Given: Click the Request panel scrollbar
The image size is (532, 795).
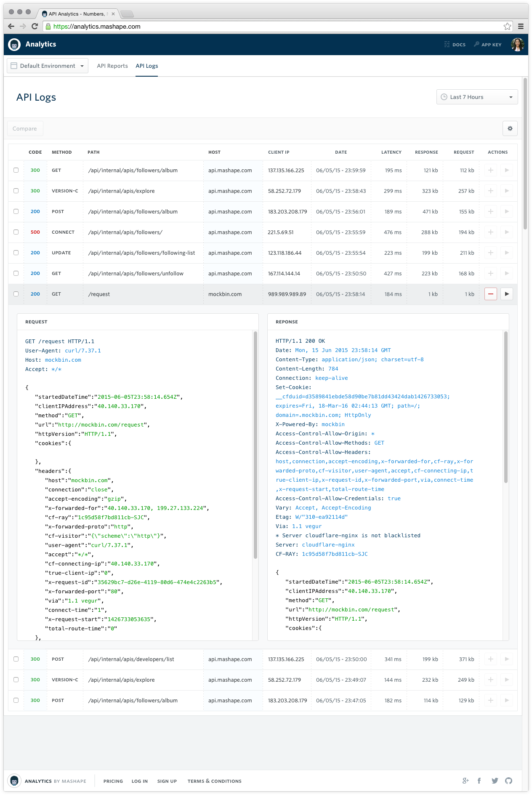Looking at the screenshot, I should [255, 445].
